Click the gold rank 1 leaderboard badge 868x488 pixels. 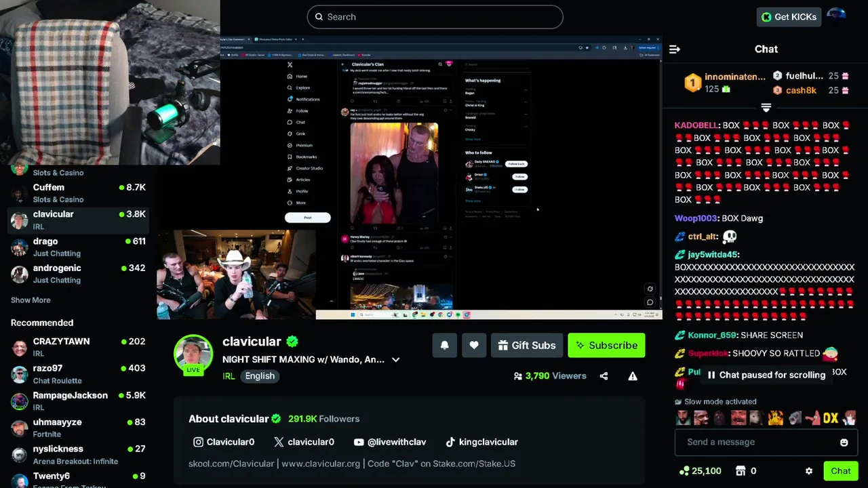[692, 83]
